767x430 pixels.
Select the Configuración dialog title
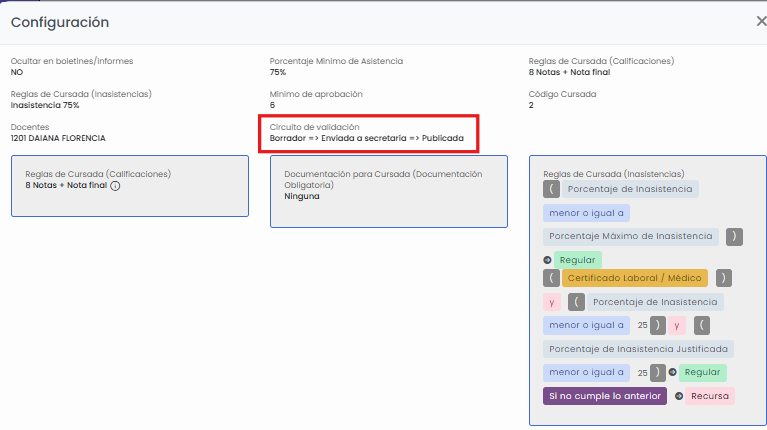[x=60, y=22]
